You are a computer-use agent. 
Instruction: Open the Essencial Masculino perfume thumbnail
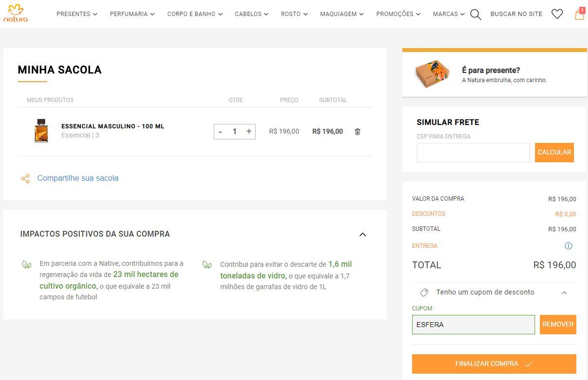(x=41, y=131)
